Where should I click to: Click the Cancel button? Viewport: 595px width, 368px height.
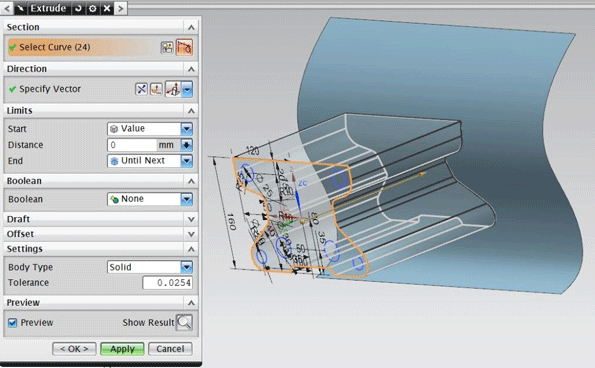pyautogui.click(x=170, y=349)
